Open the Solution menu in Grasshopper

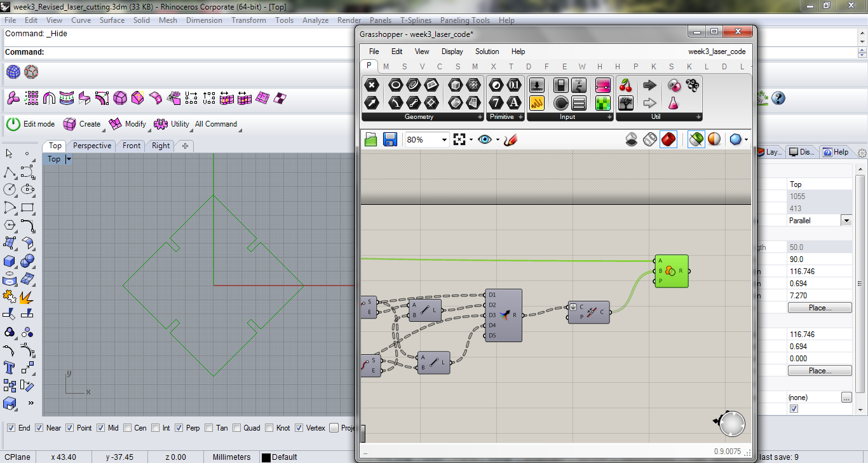click(487, 52)
